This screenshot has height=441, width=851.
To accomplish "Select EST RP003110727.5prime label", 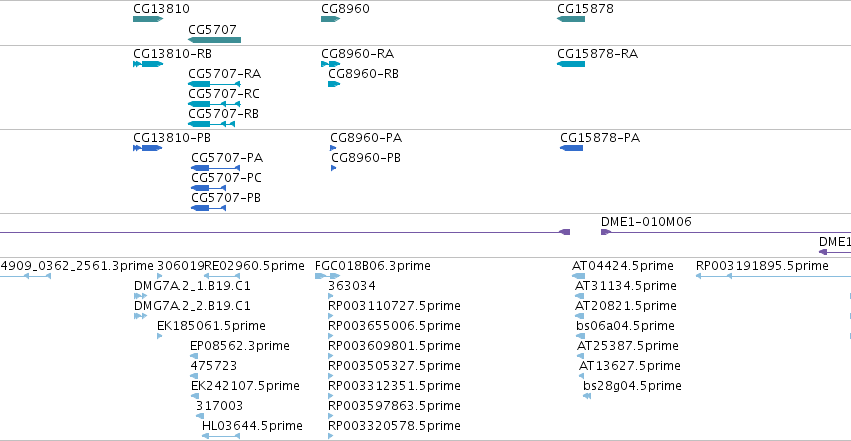I will click(x=394, y=306).
